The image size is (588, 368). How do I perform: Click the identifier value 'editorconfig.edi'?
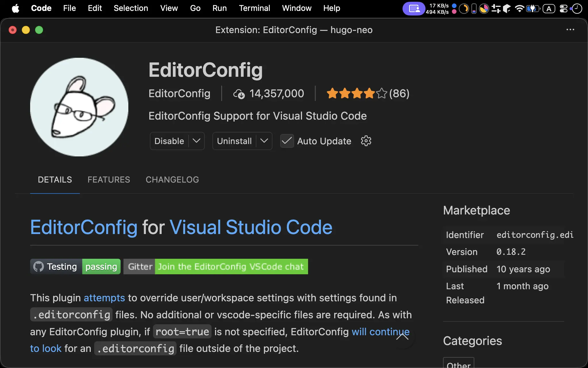click(x=535, y=235)
